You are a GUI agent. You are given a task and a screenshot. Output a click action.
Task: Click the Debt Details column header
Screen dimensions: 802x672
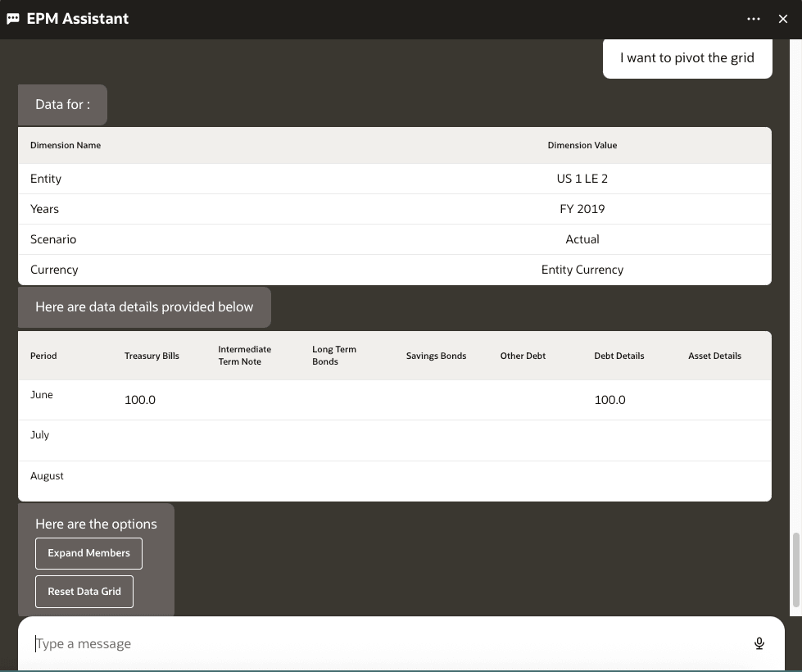pyautogui.click(x=618, y=356)
